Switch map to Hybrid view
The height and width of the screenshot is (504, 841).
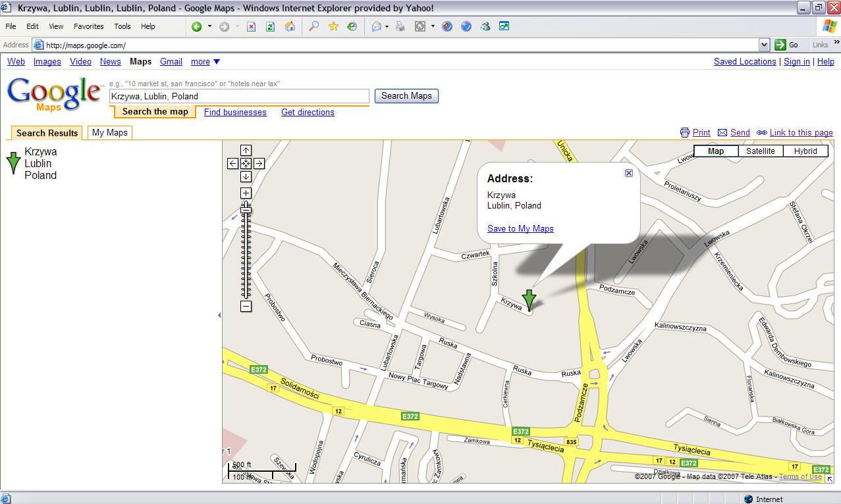805,151
